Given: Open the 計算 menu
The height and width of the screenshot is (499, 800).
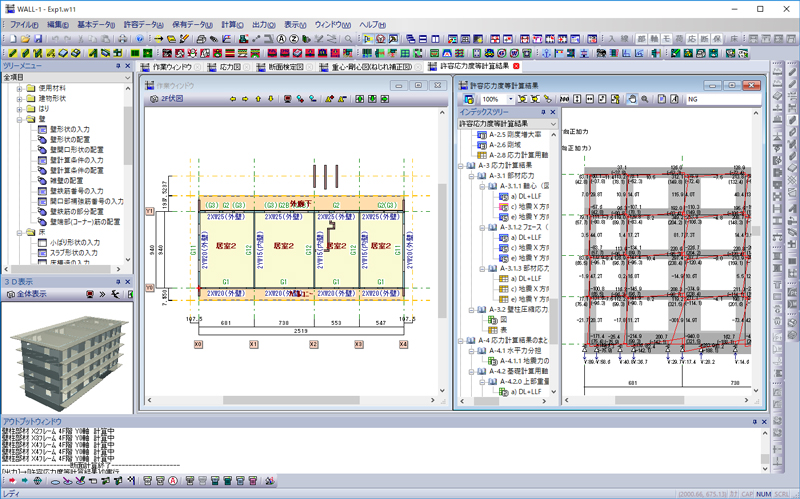Looking at the screenshot, I should [231, 23].
